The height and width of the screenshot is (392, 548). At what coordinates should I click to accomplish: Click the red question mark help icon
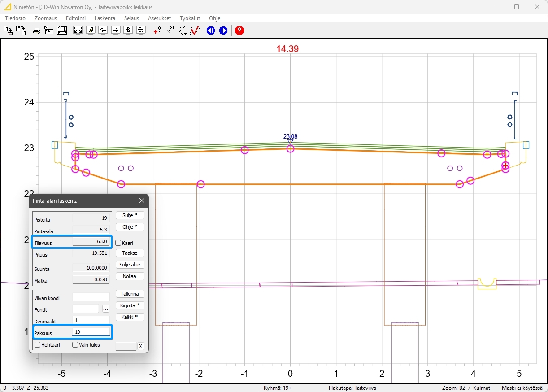pyautogui.click(x=239, y=30)
